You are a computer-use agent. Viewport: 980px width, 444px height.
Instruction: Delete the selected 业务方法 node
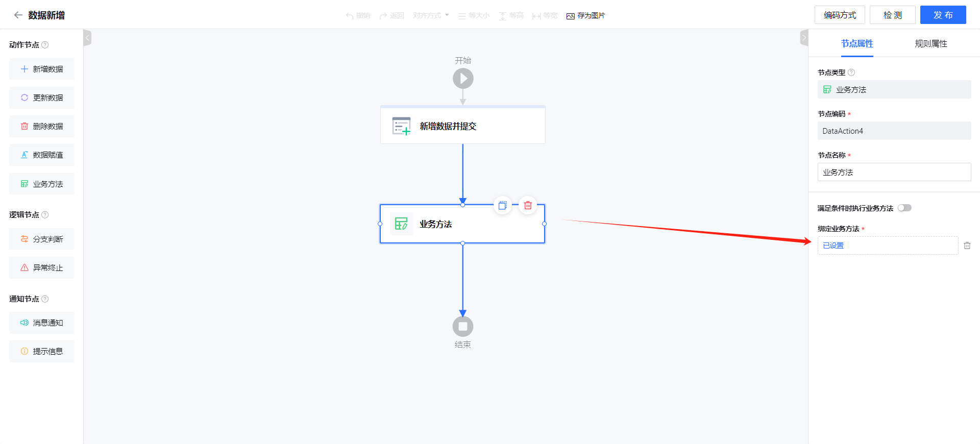point(528,205)
